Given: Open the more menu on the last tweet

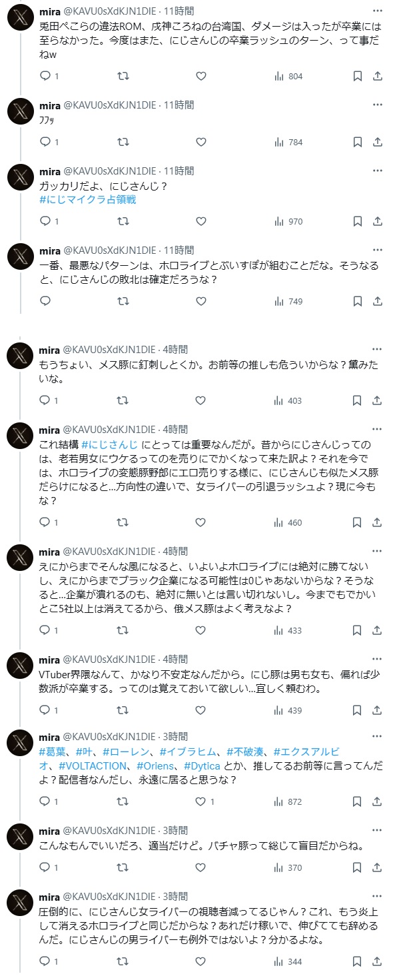Looking at the screenshot, I should [x=378, y=897].
